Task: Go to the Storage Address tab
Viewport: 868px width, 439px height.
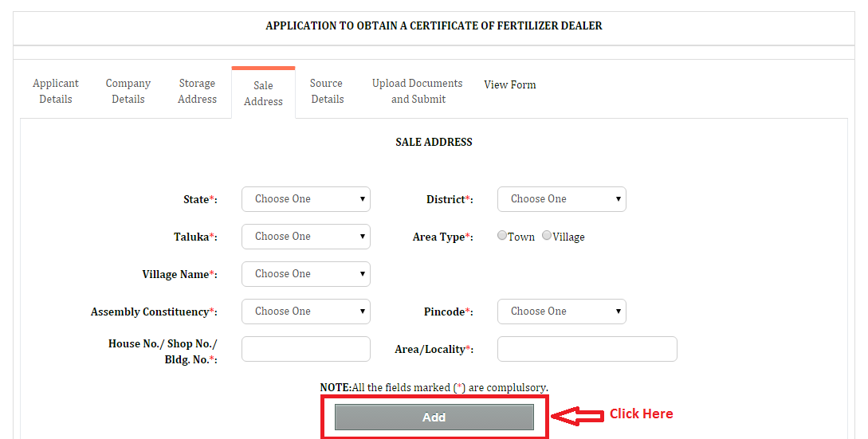Action: click(197, 92)
